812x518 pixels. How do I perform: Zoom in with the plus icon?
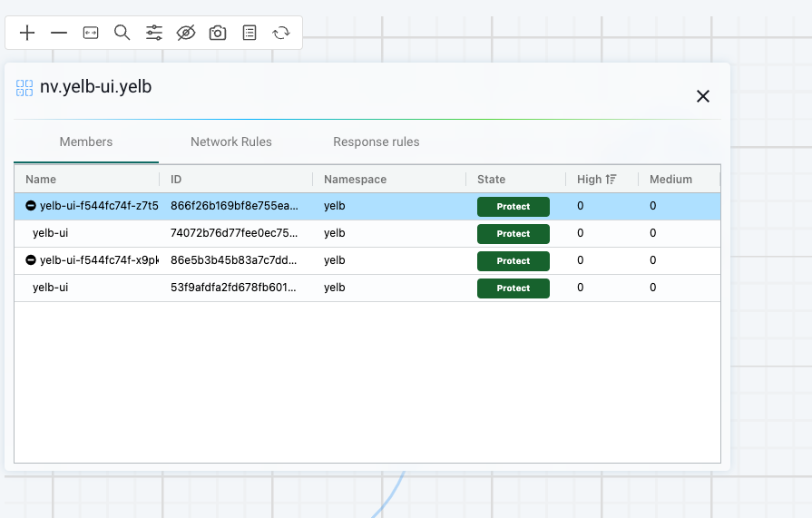(x=27, y=33)
